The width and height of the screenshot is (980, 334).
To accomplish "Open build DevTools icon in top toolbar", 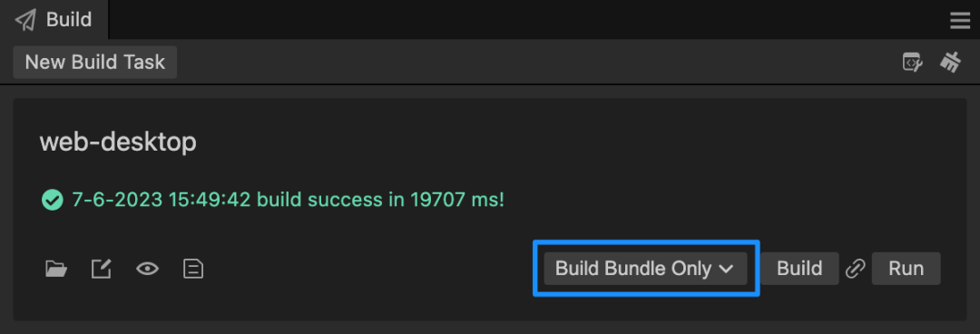I will tap(913, 62).
